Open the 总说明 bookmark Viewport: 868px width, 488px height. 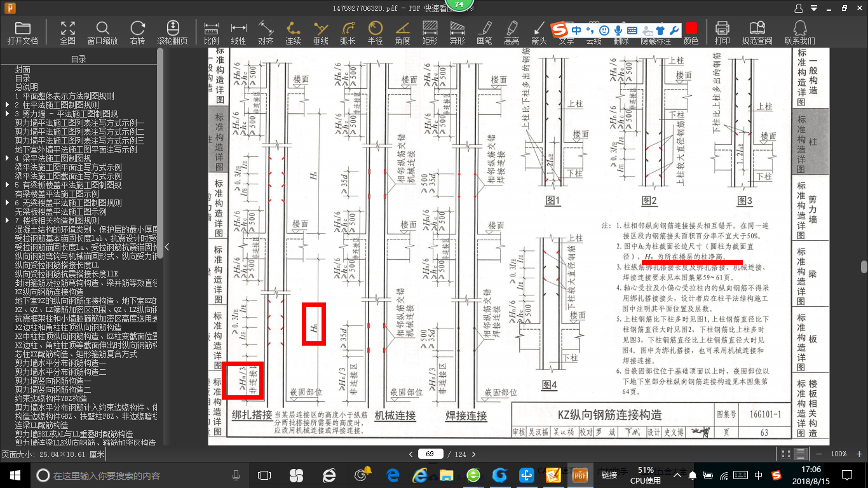27,87
